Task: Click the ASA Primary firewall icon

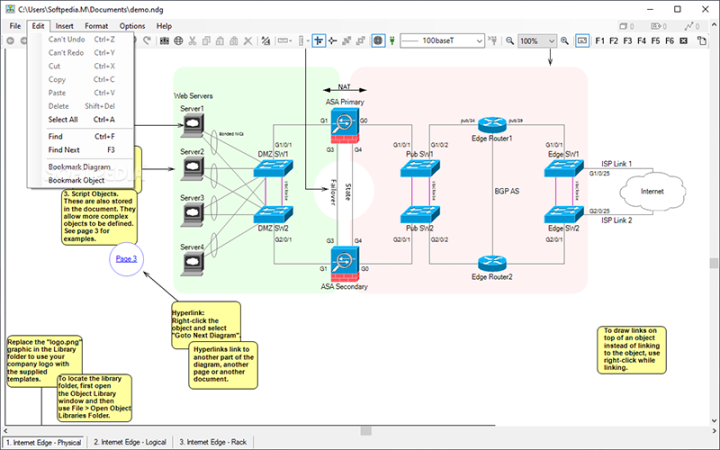Action: (x=345, y=123)
